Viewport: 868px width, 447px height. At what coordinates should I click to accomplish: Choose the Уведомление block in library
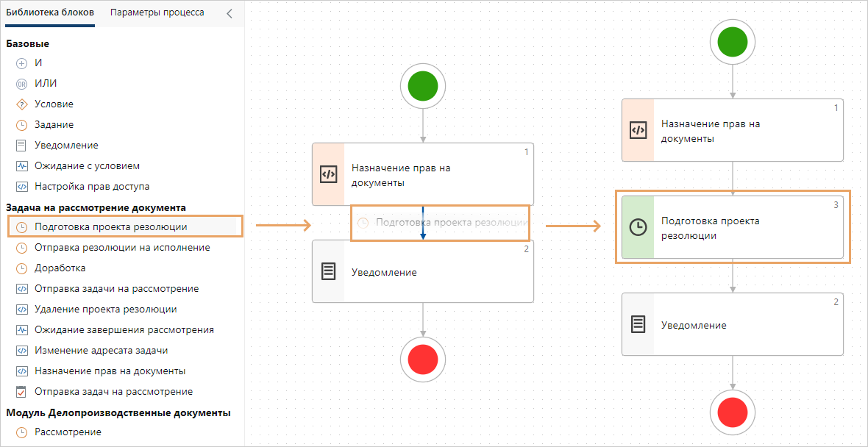66,146
